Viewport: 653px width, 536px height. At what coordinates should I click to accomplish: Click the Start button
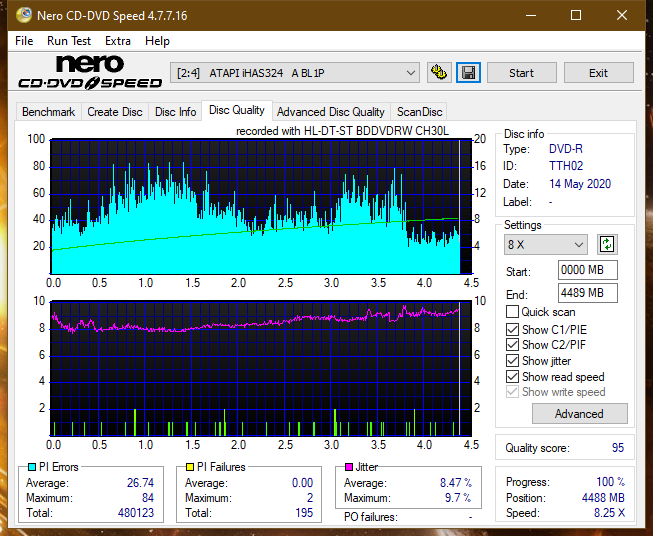pyautogui.click(x=521, y=73)
